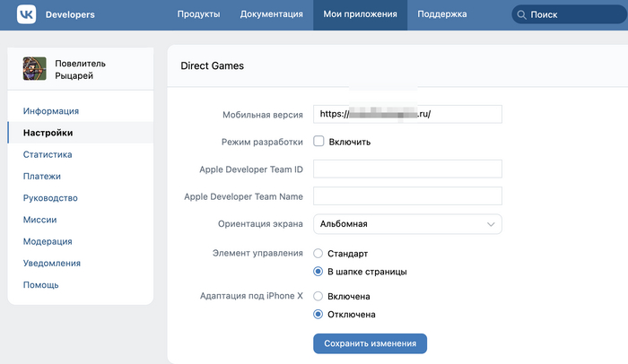Screen dimensions: 628x364
Task: Open the Информация sidebar section
Action: 51,111
